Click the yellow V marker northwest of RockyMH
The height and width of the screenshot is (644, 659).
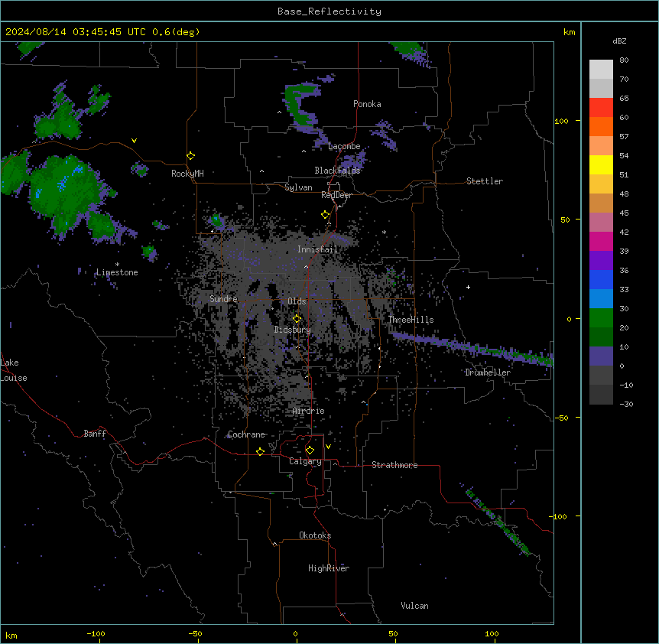point(134,141)
